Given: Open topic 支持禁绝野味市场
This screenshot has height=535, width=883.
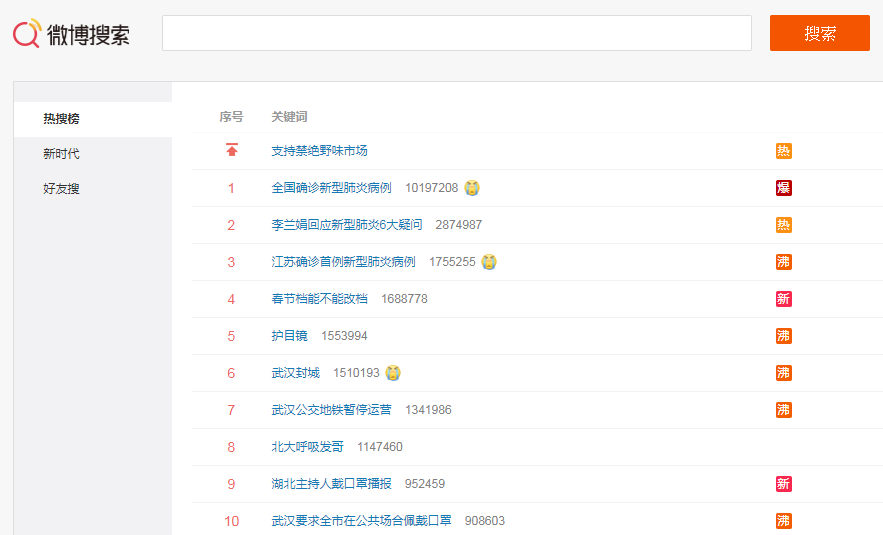Looking at the screenshot, I should coord(319,150).
